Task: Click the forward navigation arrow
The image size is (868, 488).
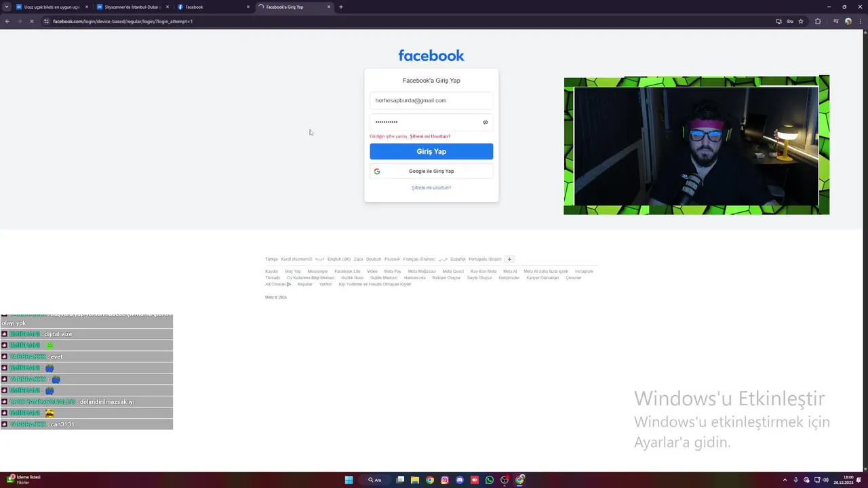Action: click(20, 21)
